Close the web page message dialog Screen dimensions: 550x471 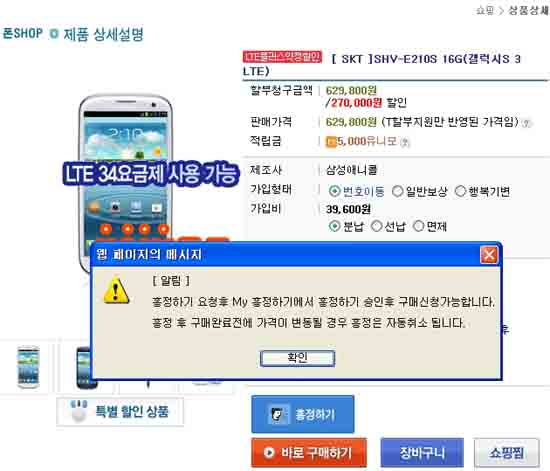[x=489, y=255]
